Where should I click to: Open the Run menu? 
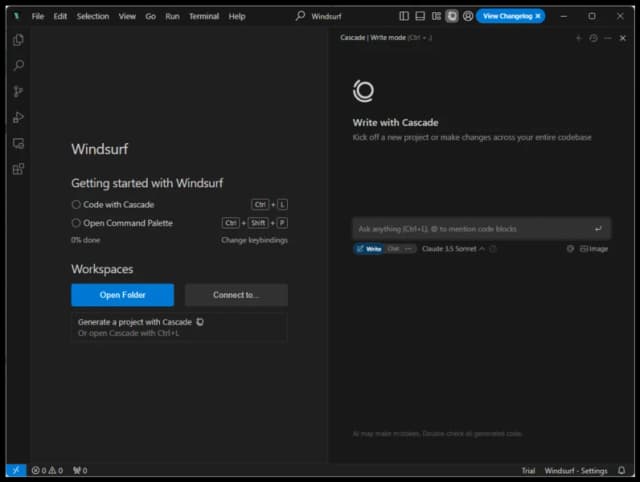[172, 16]
